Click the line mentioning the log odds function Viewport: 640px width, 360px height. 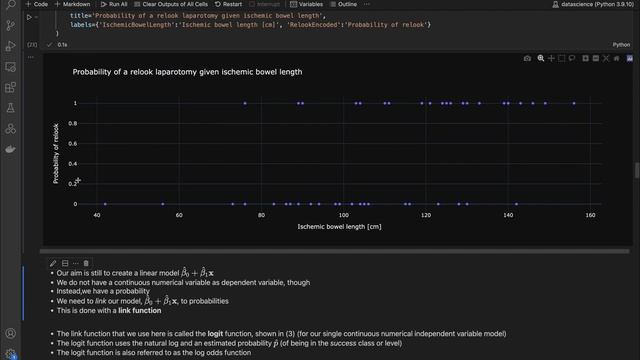tap(153, 353)
